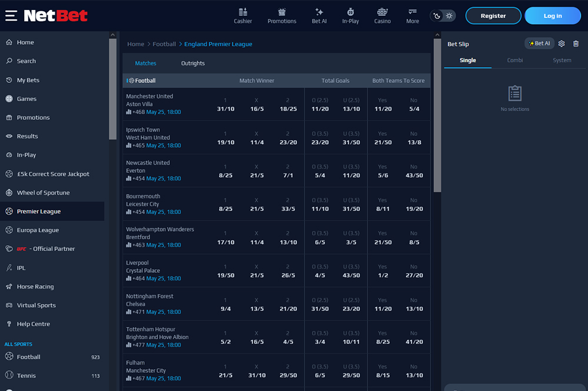Bet Aston Villa to win at 18/25

pyautogui.click(x=288, y=105)
